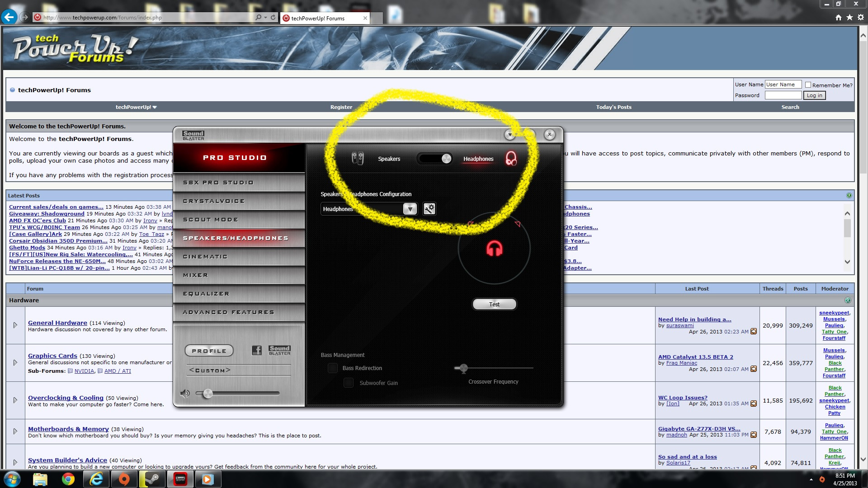868x488 pixels.
Task: Show hidden system tray icons
Action: coord(811,479)
